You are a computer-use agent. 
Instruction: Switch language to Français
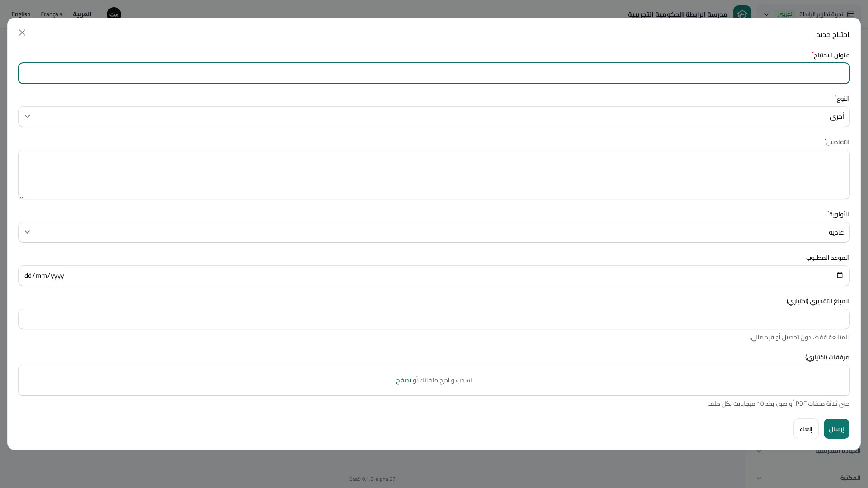pos(52,14)
